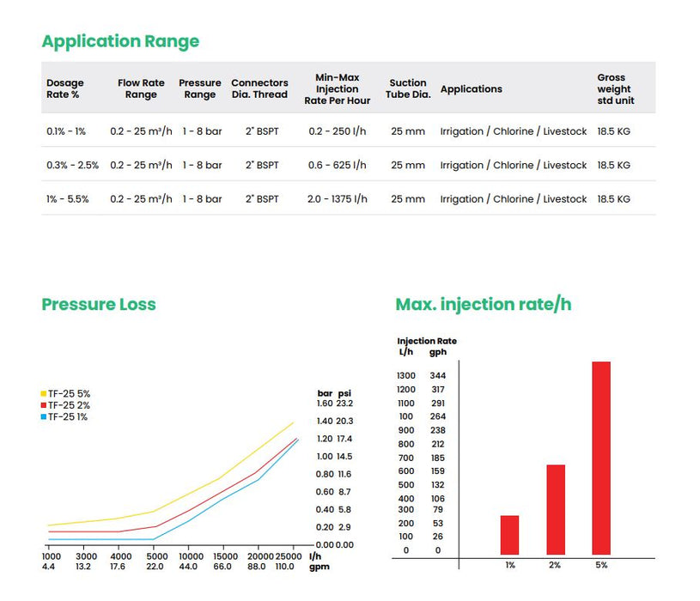This screenshot has height=601, width=700.
Task: Click the Dosage Rate % column header
Action: [x=65, y=88]
